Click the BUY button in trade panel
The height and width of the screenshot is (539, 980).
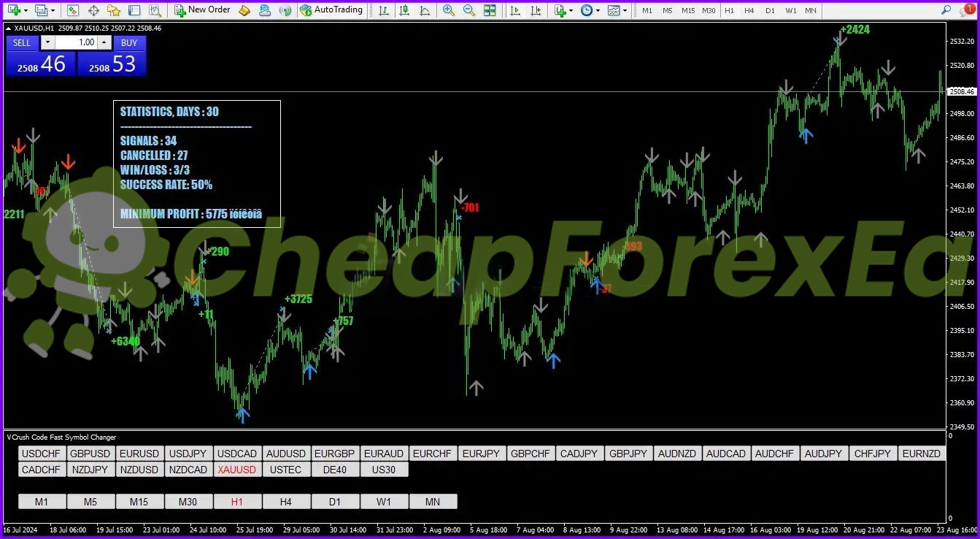(129, 42)
